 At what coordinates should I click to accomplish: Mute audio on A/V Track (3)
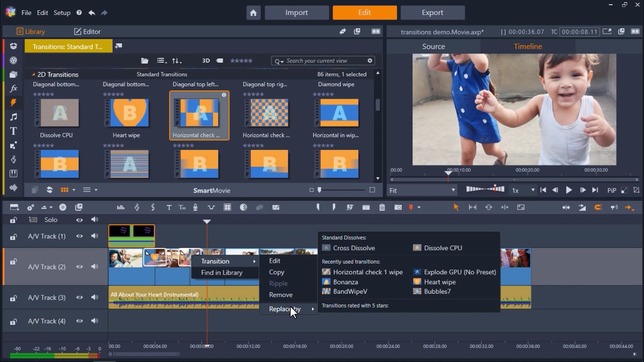tap(95, 297)
